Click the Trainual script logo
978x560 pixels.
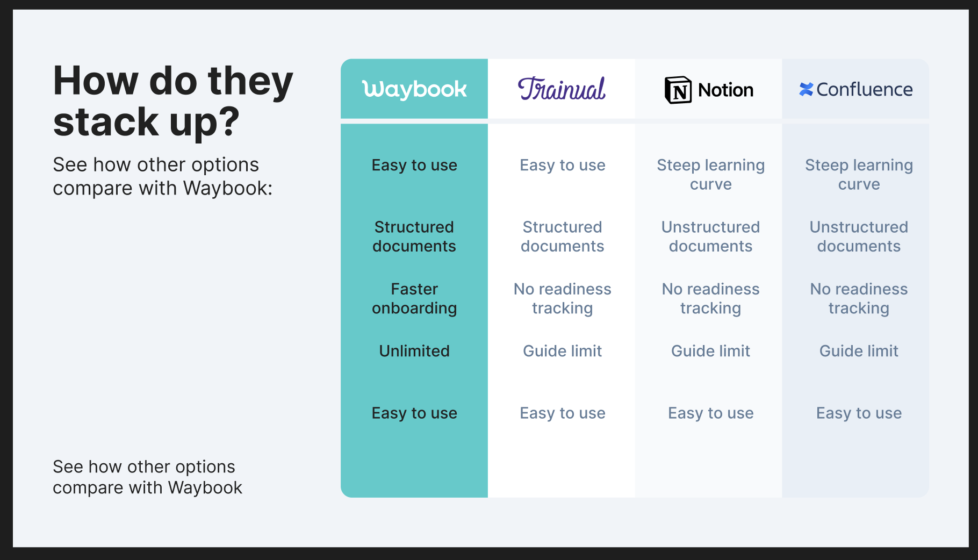pyautogui.click(x=562, y=89)
